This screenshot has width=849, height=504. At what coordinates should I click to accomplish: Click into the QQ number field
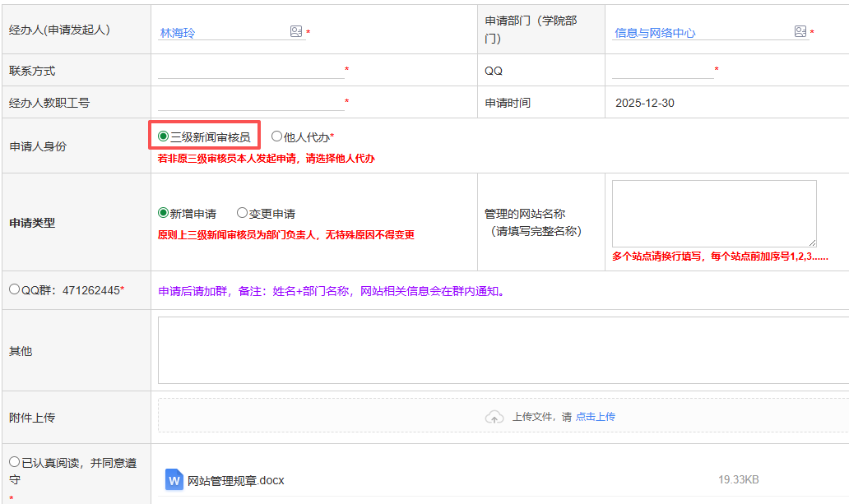click(662, 71)
